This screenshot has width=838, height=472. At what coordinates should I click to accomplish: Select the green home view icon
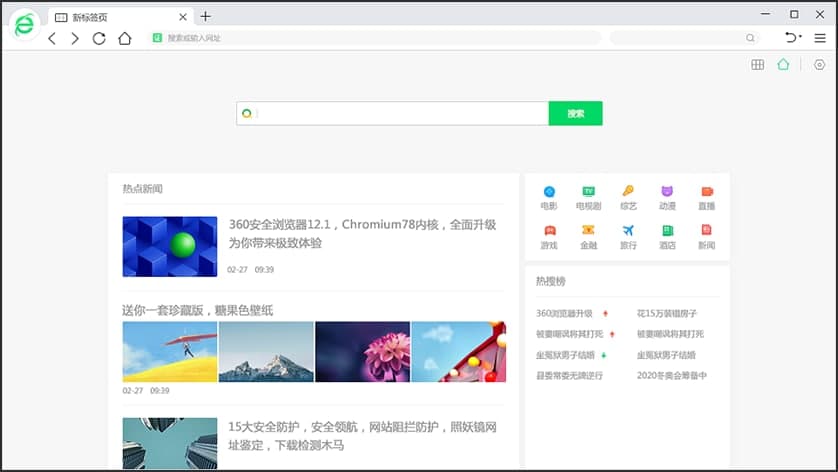pos(783,65)
